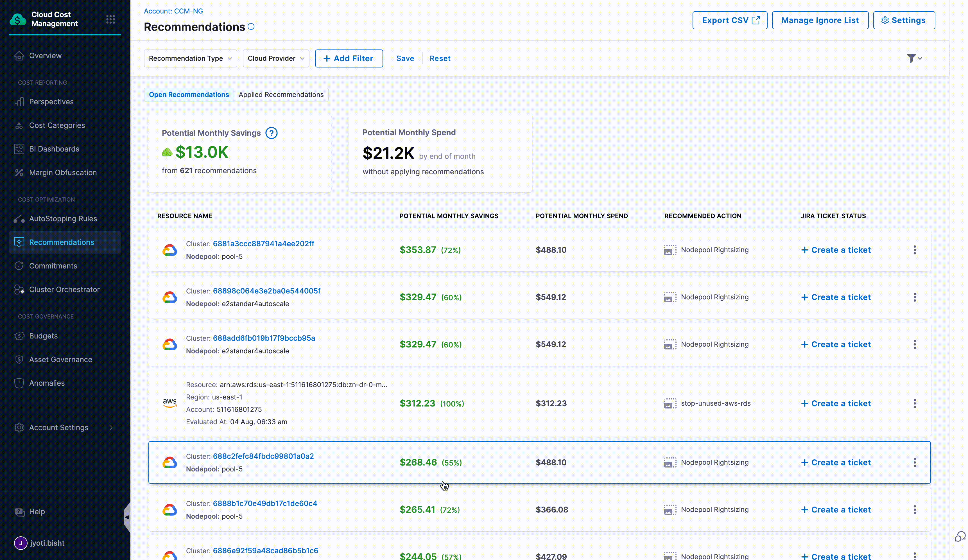968x560 pixels.
Task: Click the Add Filter button
Action: coord(349,58)
